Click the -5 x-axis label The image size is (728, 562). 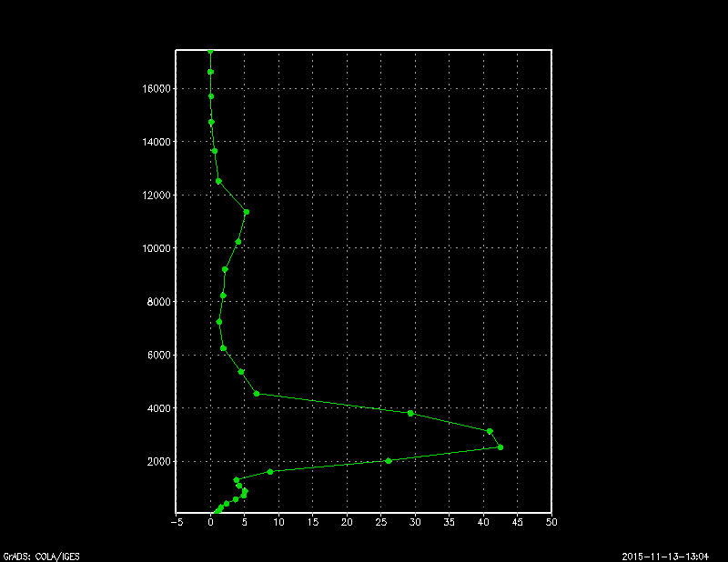point(177,522)
